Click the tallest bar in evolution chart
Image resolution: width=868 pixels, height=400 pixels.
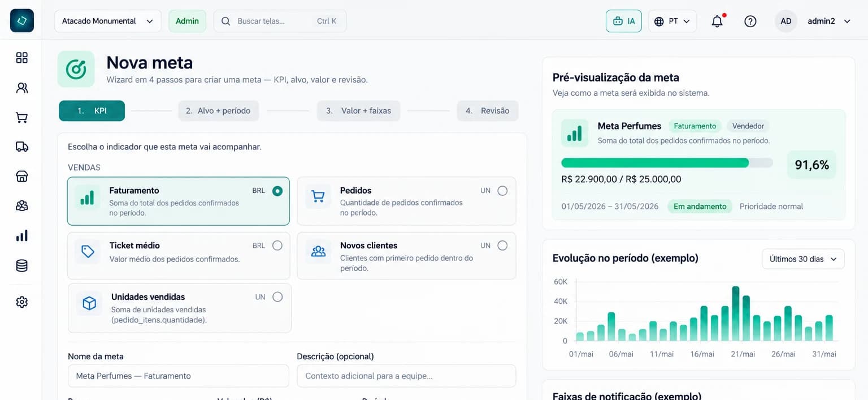tap(736, 313)
